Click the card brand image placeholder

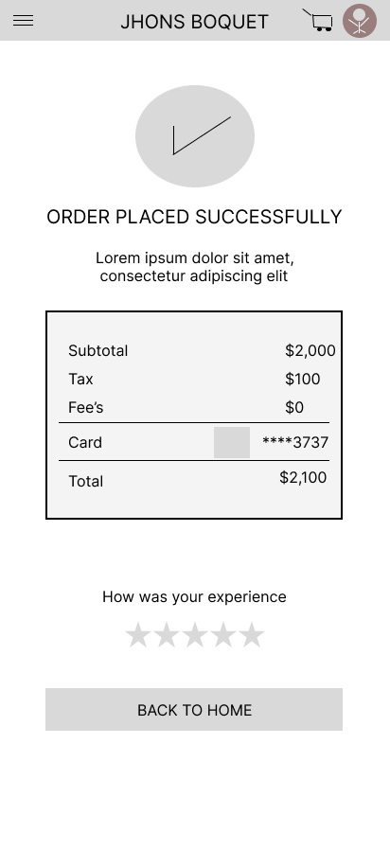point(232,442)
